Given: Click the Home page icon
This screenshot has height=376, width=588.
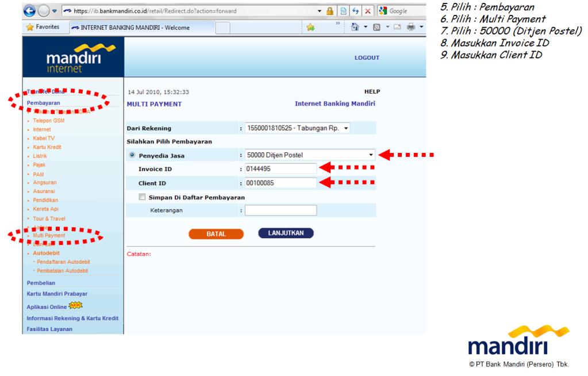Looking at the screenshot, I should point(355,27).
